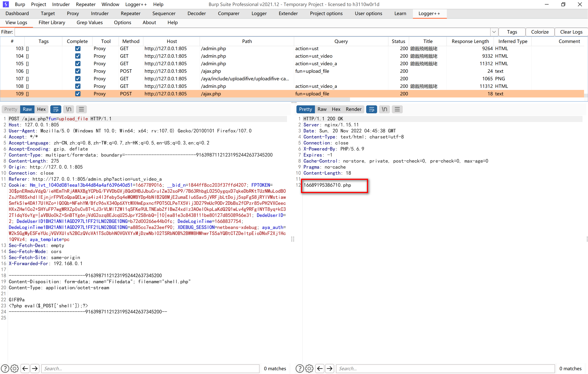Switch to the Repeater main tab
Viewport: 588px width, 374px height.
pos(130,13)
